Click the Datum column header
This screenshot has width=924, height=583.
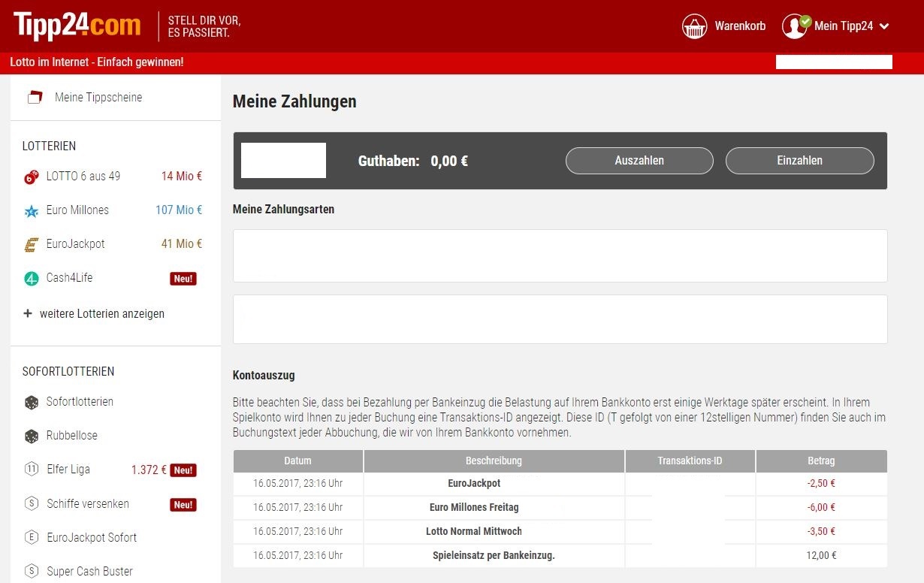tap(298, 461)
